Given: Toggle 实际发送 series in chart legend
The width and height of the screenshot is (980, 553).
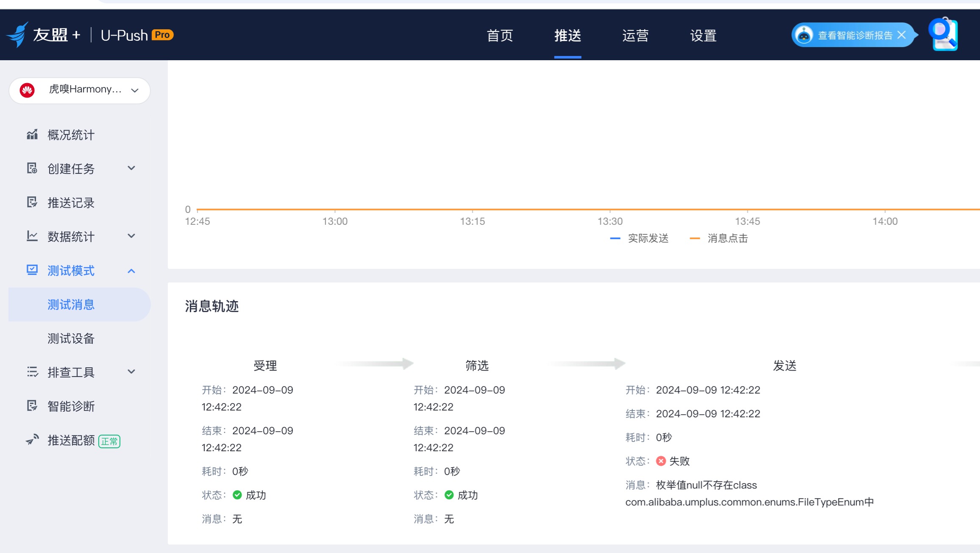Looking at the screenshot, I should click(639, 238).
